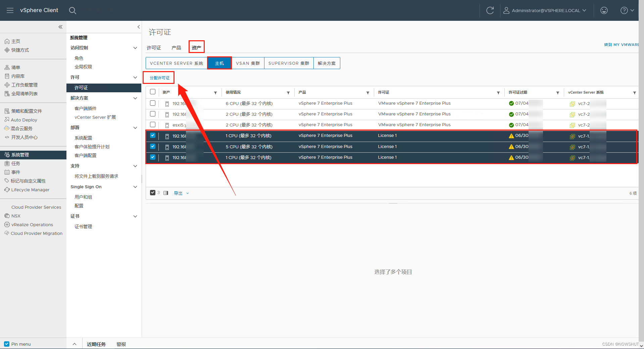Follow 转到 MY VMWARE link
The width and height of the screenshot is (644, 349).
click(621, 45)
